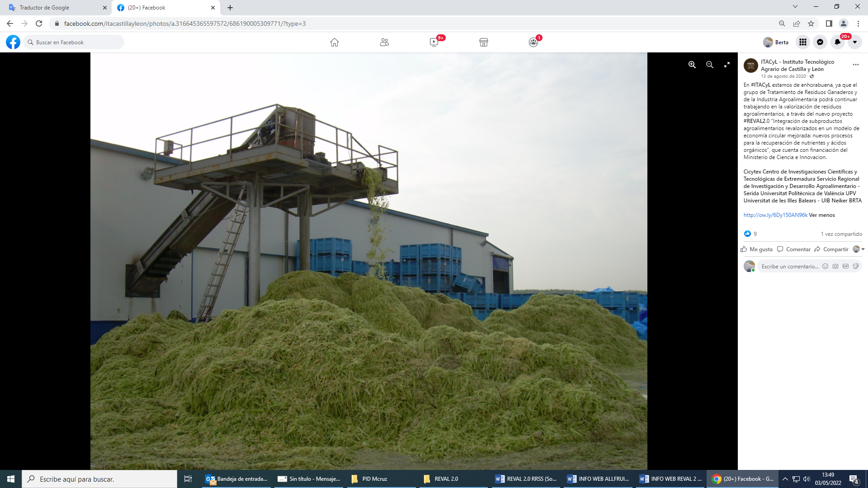The height and width of the screenshot is (488, 868).
Task: Click the Comentar button
Action: point(794,249)
